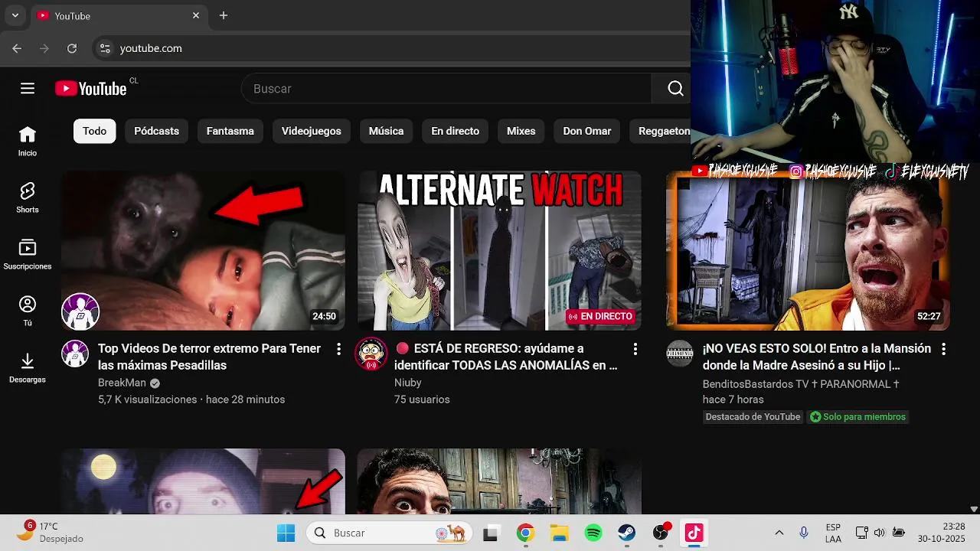Open the ESTÁ DE REGRESO live stream title
Screen dimensions: 980x551
506,357
